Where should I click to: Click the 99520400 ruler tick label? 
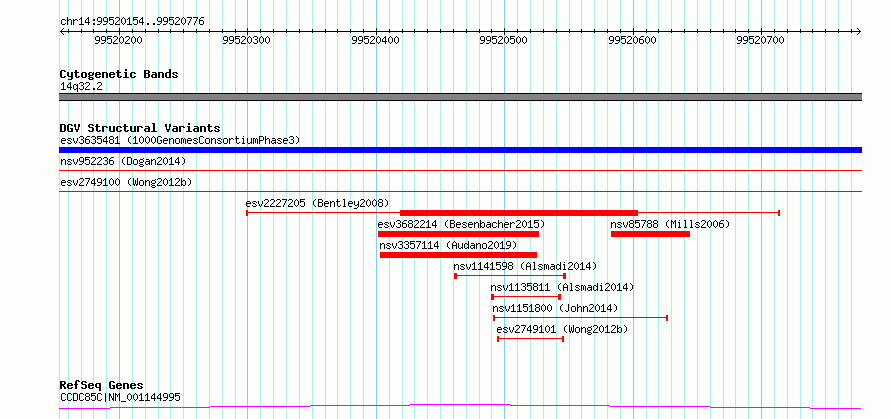point(375,40)
